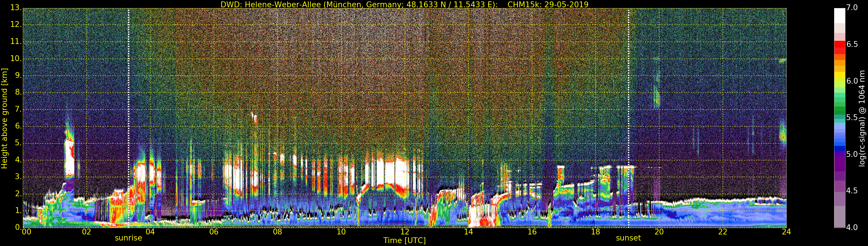Click the white dotted sunset marker line

tap(629, 118)
